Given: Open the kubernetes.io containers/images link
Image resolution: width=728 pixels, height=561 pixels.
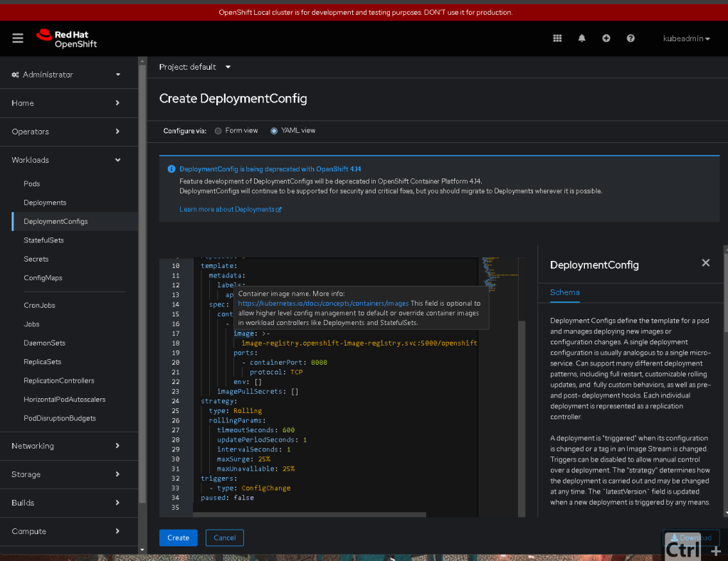Looking at the screenshot, I should point(323,304).
